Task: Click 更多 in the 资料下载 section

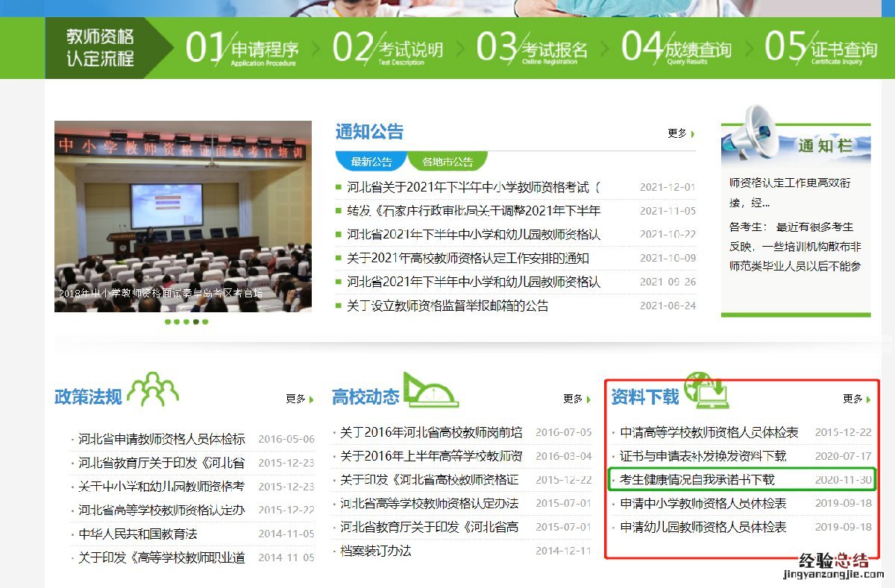Action: click(x=856, y=399)
